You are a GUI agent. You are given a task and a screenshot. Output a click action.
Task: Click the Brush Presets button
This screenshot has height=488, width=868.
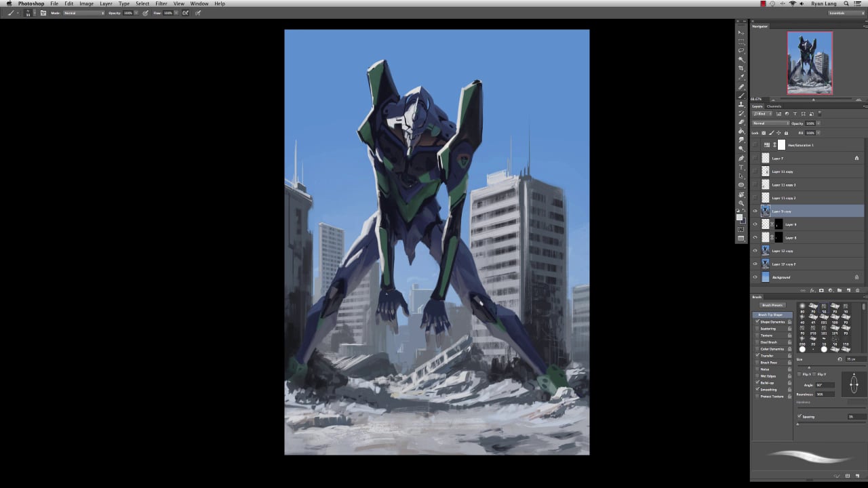[x=773, y=305]
